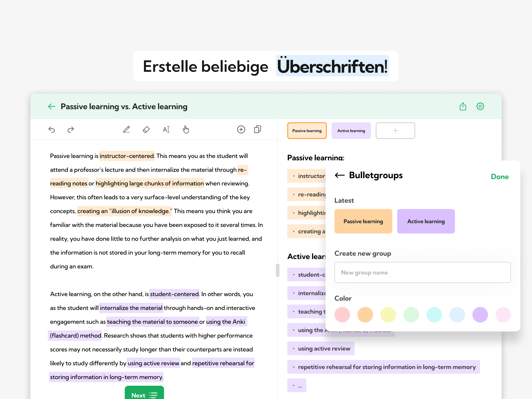This screenshot has height=399, width=532.
Task: Open settings via the gear icon
Action: pos(480,106)
